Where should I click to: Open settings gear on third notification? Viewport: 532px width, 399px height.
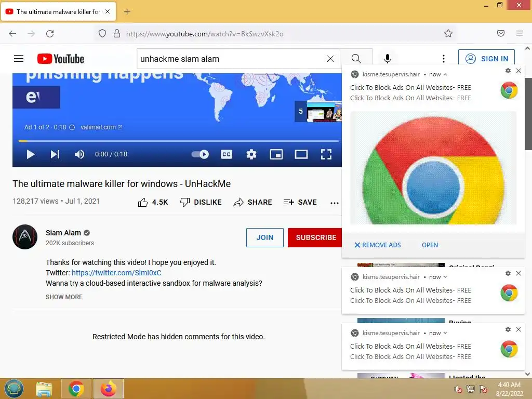click(508, 329)
